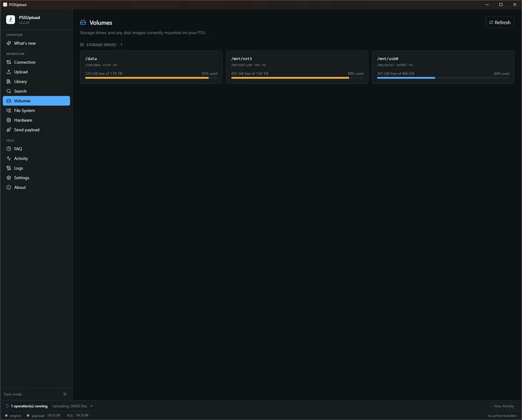Image resolution: width=522 pixels, height=420 pixels.
Task: Click the Refresh button
Action: pyautogui.click(x=500, y=22)
